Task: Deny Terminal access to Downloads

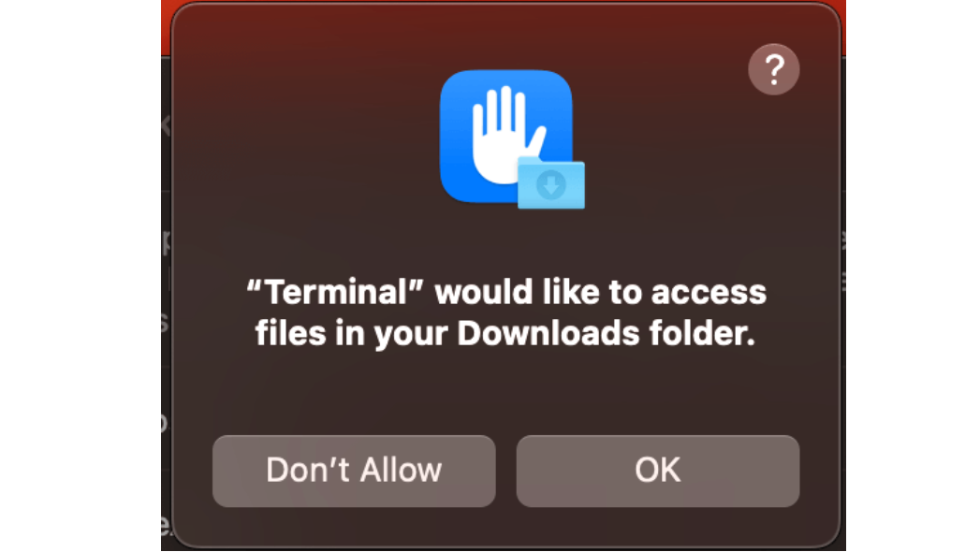Action: pos(354,470)
